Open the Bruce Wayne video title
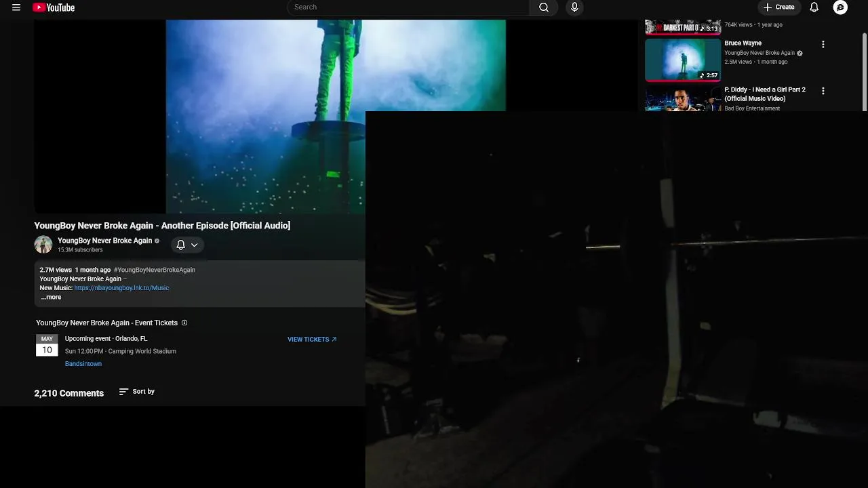The height and width of the screenshot is (488, 868). 743,43
